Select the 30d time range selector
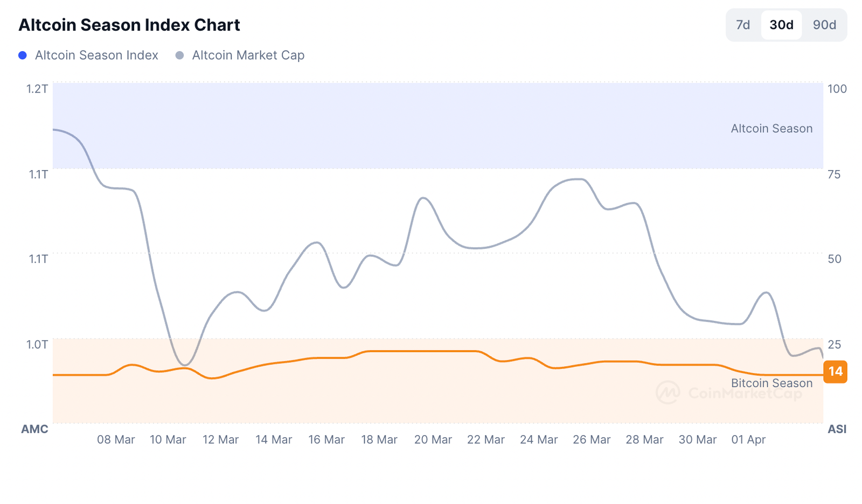862x504 pixels. tap(781, 25)
